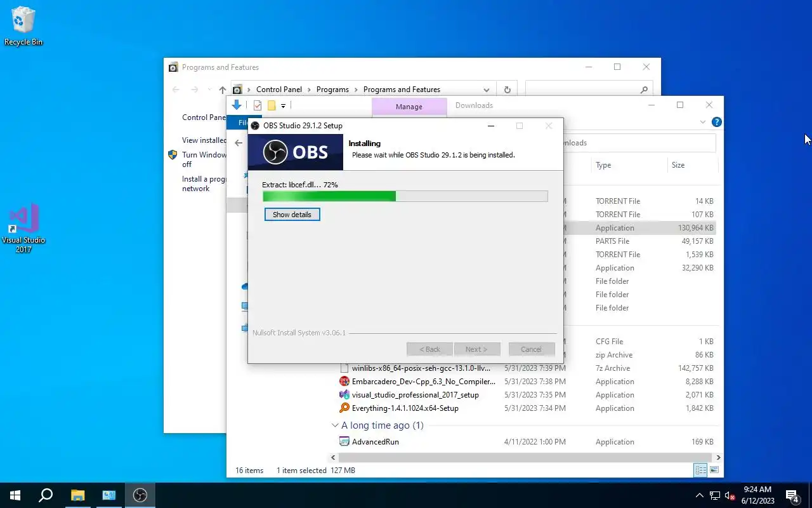Open File Explorer from the taskbar
This screenshot has width=812, height=508.
[x=77, y=495]
